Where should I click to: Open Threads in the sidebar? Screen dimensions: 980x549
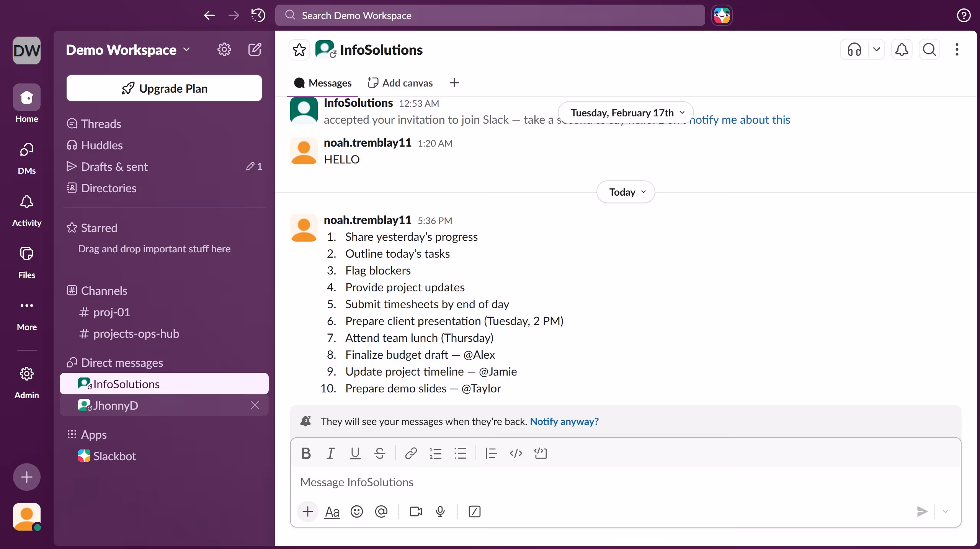click(164, 124)
